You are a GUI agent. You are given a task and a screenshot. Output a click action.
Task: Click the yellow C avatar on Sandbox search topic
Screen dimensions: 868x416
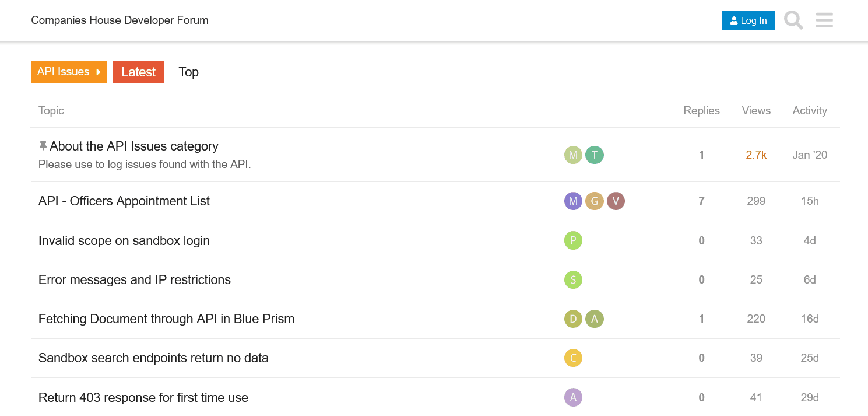pyautogui.click(x=573, y=358)
